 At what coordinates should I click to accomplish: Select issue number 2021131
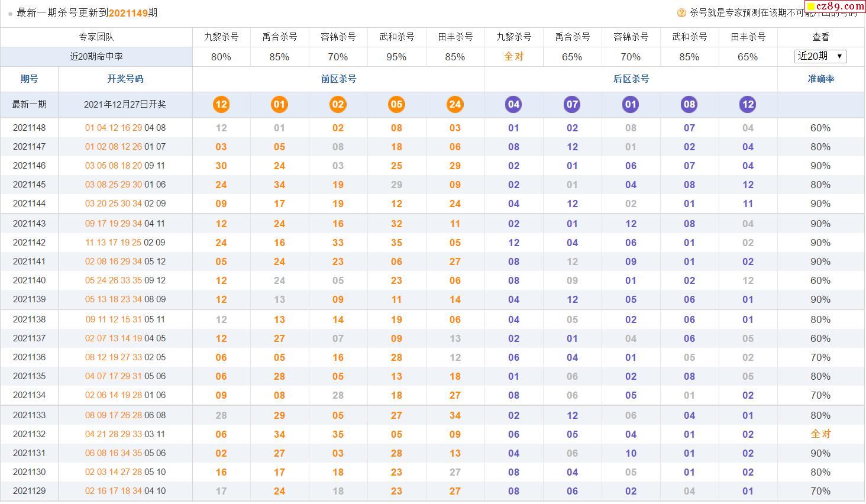click(29, 453)
